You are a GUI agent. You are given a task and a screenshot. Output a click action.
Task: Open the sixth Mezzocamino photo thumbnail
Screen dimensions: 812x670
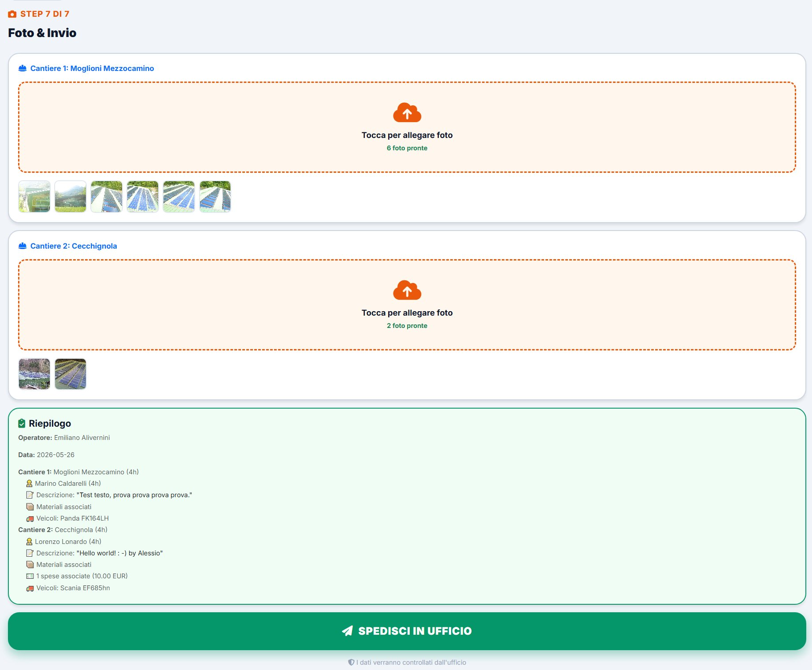215,197
